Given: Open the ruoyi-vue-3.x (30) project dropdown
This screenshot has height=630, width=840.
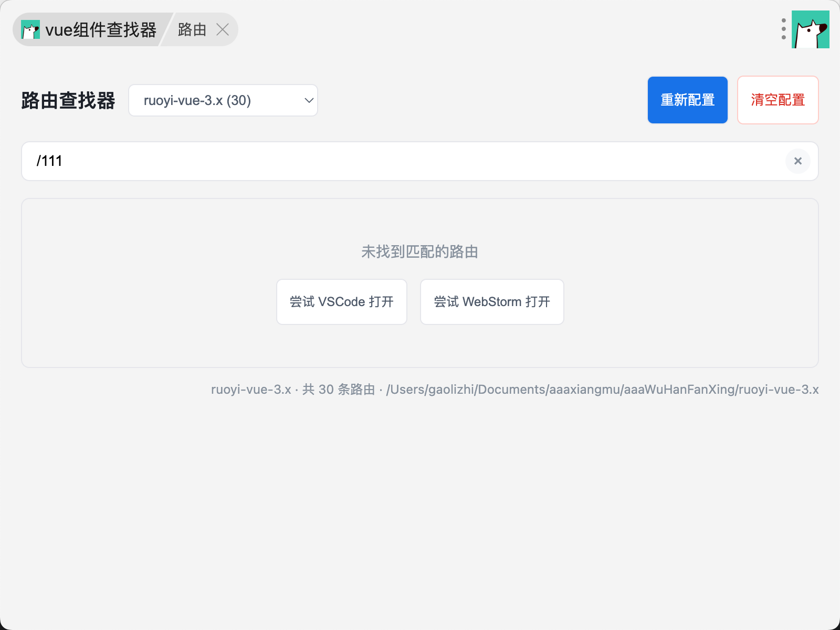Looking at the screenshot, I should (223, 100).
